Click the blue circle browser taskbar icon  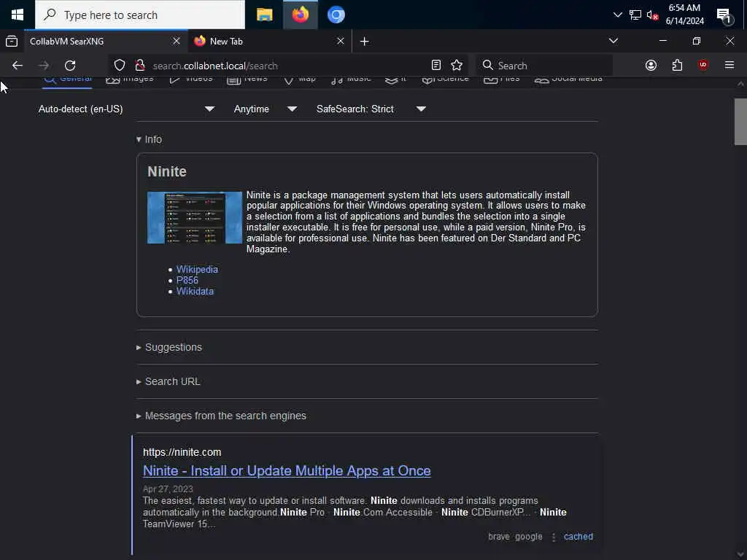[x=336, y=15]
